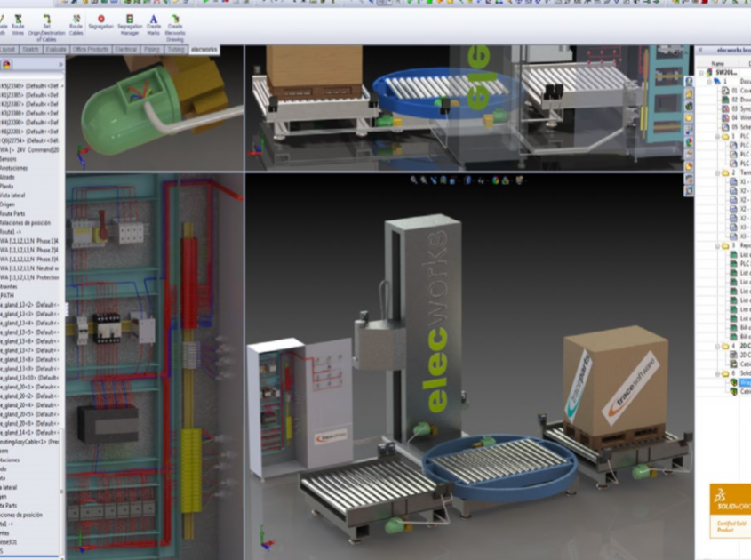Click the Name column header

click(x=717, y=64)
